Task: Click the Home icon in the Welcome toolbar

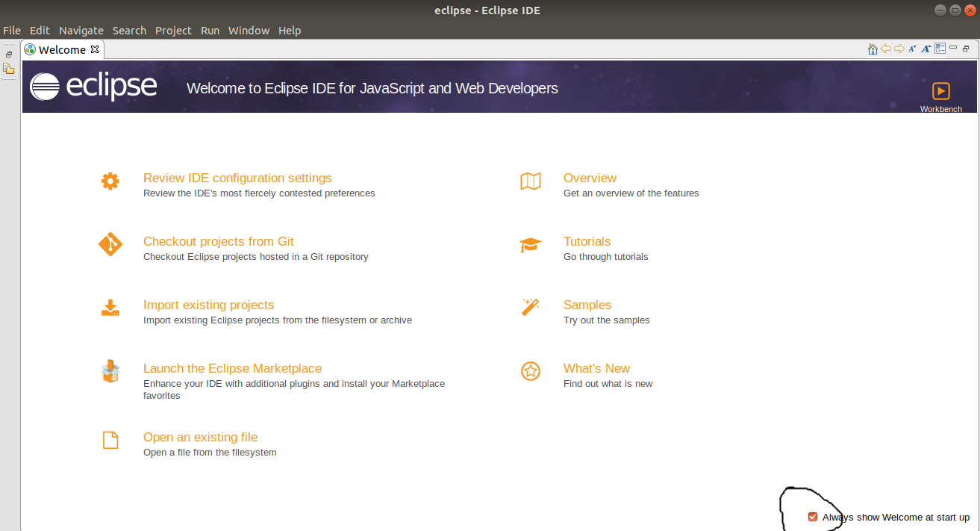Action: click(x=873, y=49)
